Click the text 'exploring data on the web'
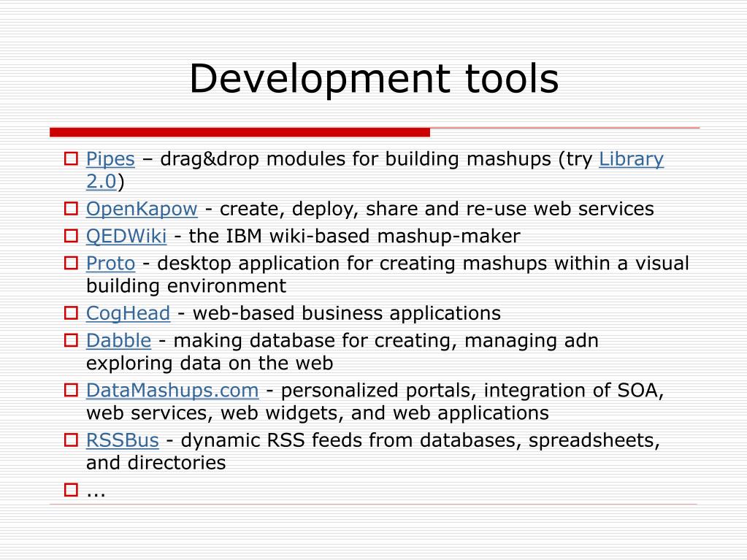This screenshot has height=560, width=747. click(x=210, y=364)
